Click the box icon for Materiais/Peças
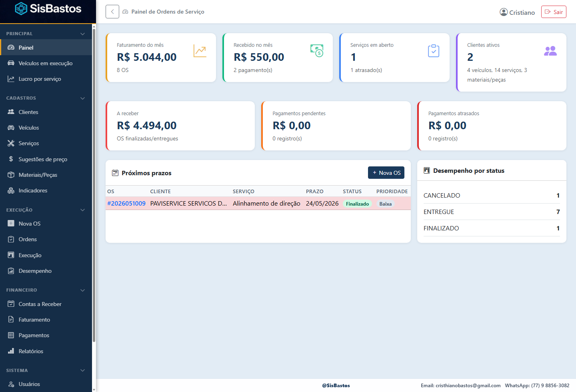This screenshot has width=576, height=392. (11, 175)
